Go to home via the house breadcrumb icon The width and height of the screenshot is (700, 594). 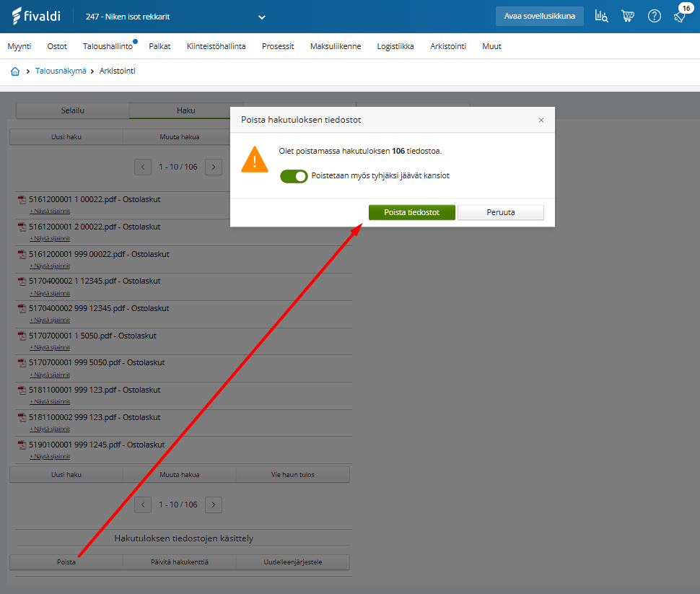(x=15, y=71)
